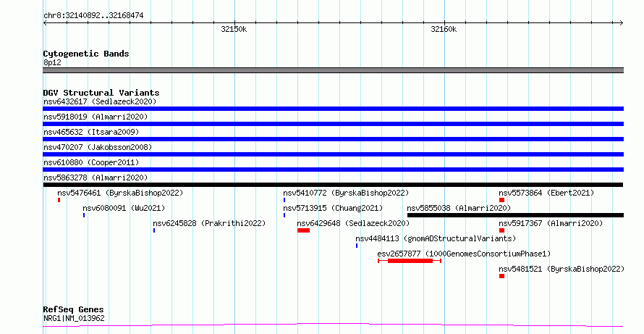Click the blue marker under nsv6245828
Image resolution: width=644 pixels, height=334 pixels.
(x=154, y=230)
